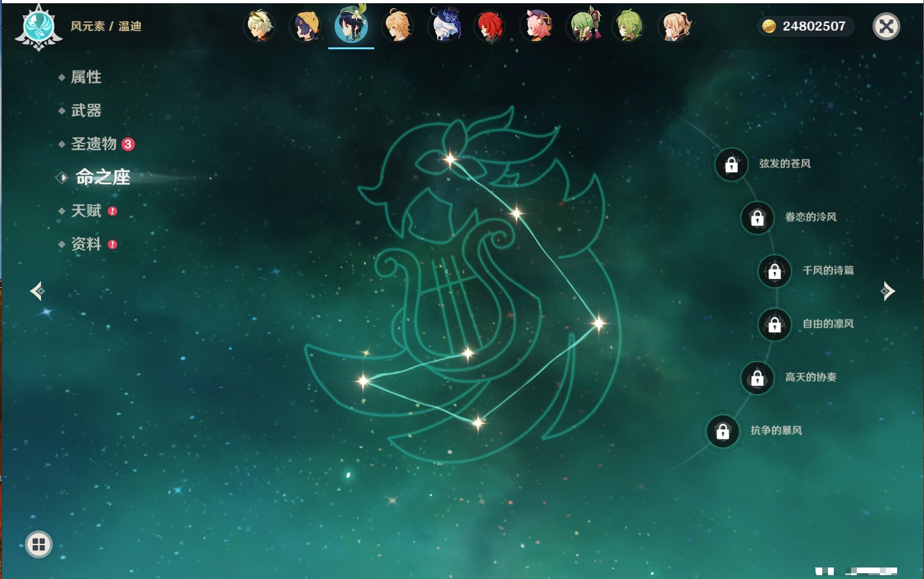Open the 资料 profile tab
924x579 pixels.
87,244
